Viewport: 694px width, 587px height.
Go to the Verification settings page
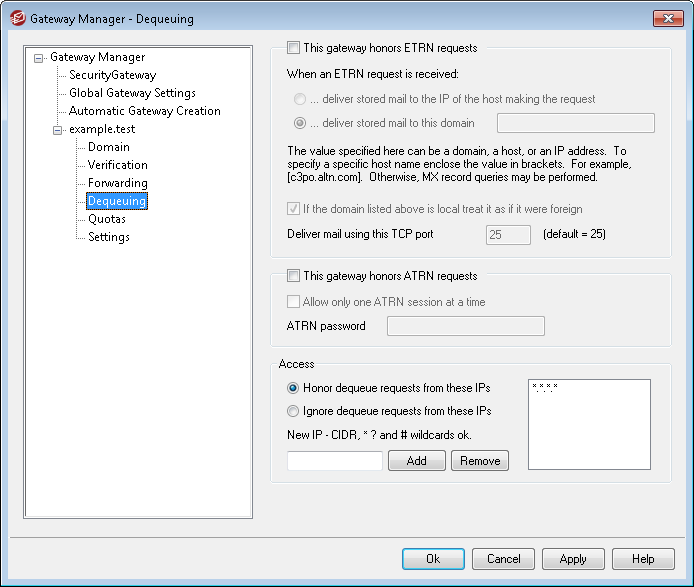click(x=117, y=165)
